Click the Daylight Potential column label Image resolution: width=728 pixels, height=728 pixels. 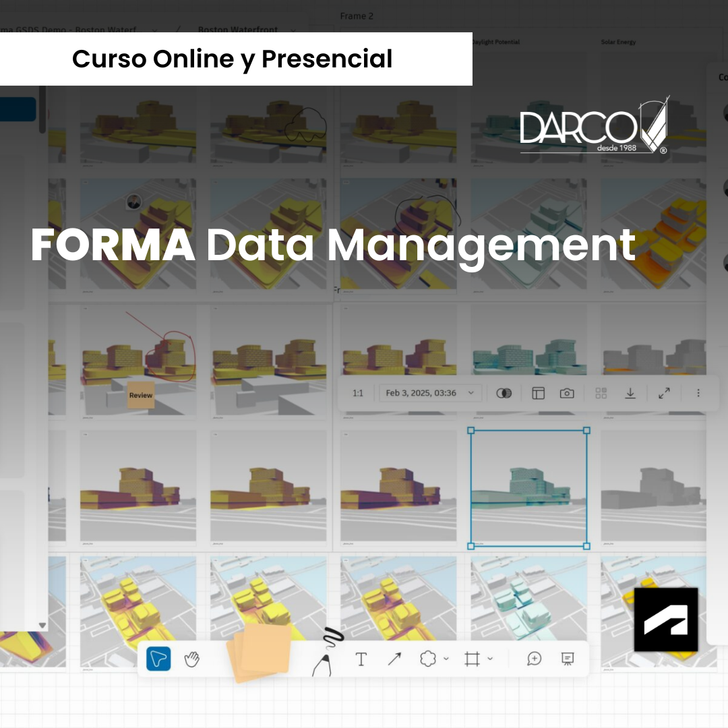(x=495, y=42)
